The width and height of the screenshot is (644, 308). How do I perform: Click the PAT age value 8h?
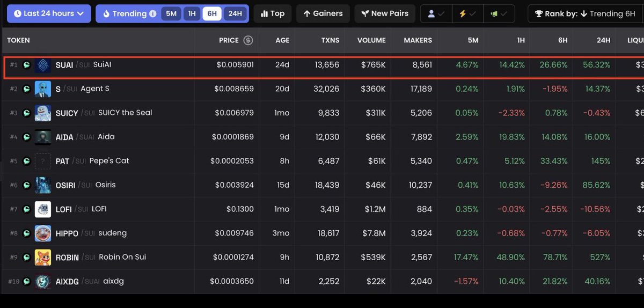coord(284,161)
